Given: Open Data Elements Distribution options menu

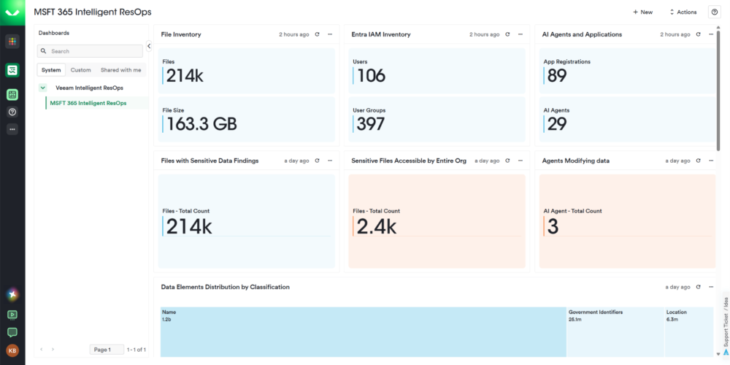Looking at the screenshot, I should click(711, 287).
